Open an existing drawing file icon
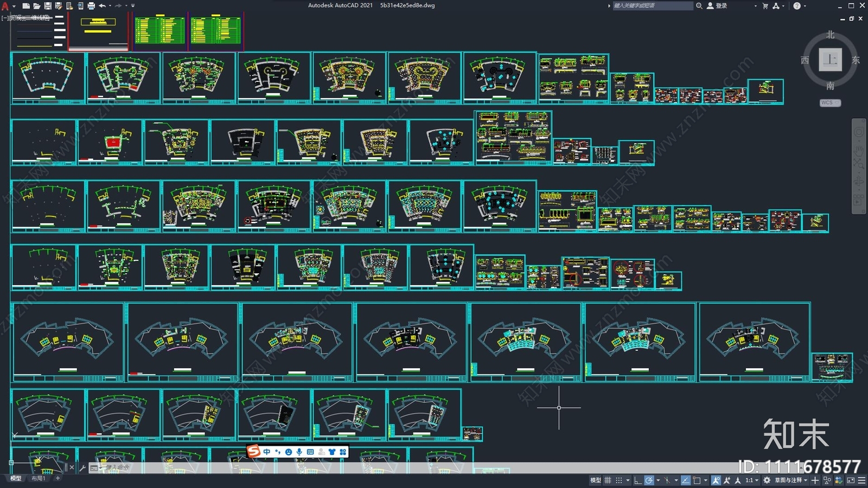The width and height of the screenshot is (868, 488). 37,6
